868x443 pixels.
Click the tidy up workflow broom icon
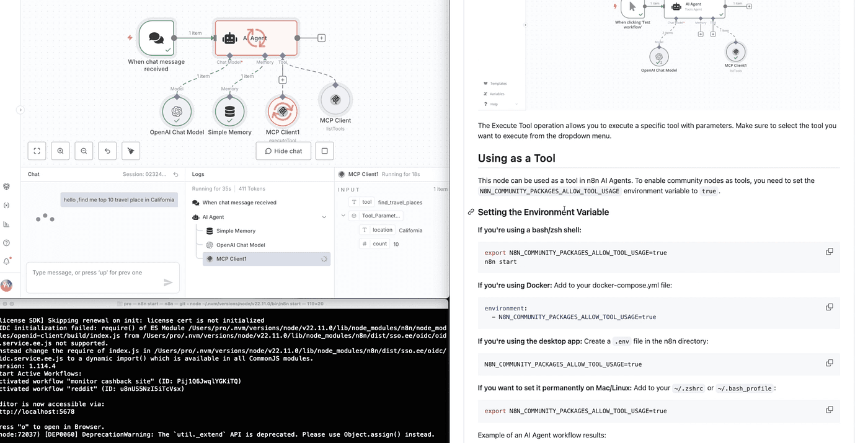coord(131,151)
